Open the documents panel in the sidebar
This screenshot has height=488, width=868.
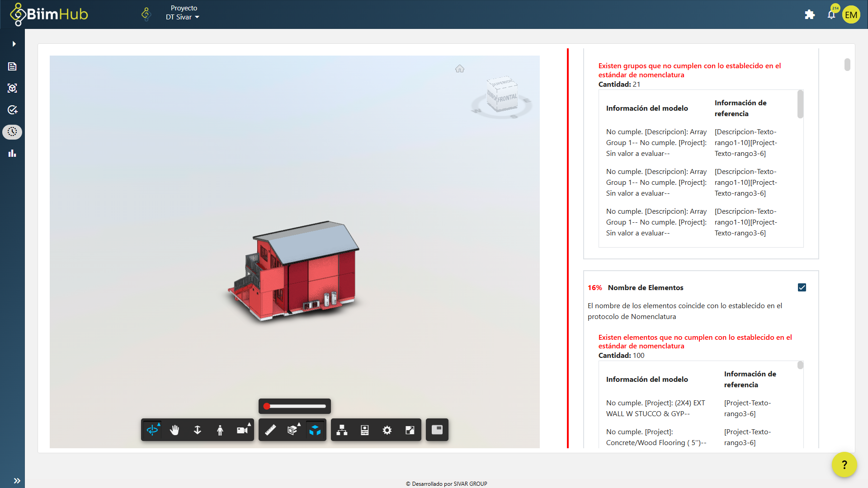click(x=12, y=66)
